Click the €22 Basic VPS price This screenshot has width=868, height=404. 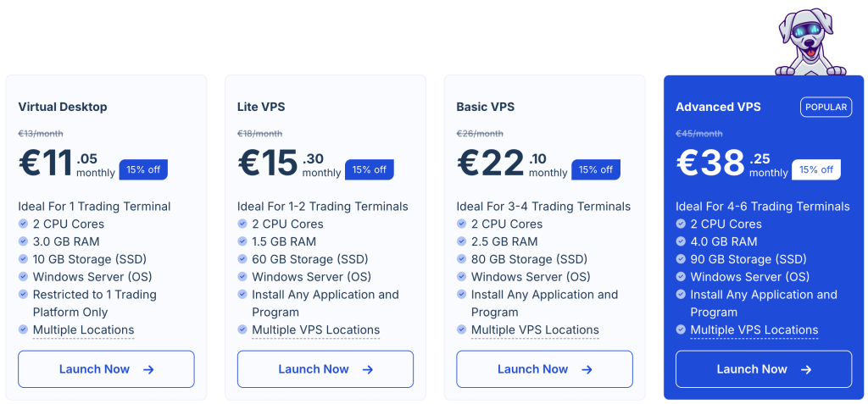(488, 163)
